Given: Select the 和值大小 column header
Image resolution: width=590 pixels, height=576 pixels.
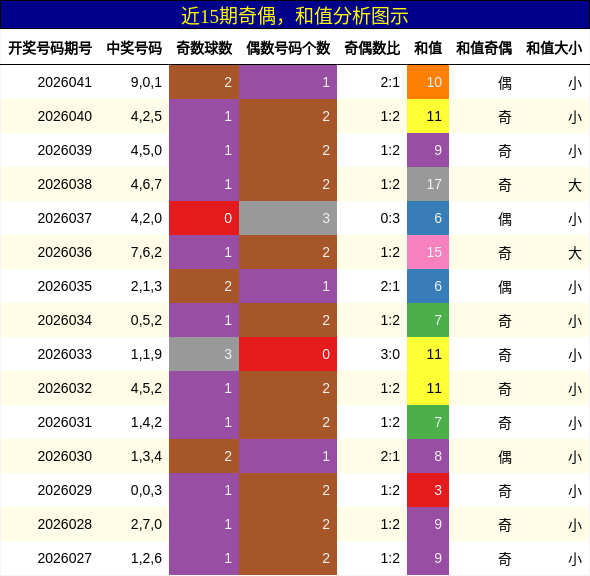Looking at the screenshot, I should tap(554, 48).
